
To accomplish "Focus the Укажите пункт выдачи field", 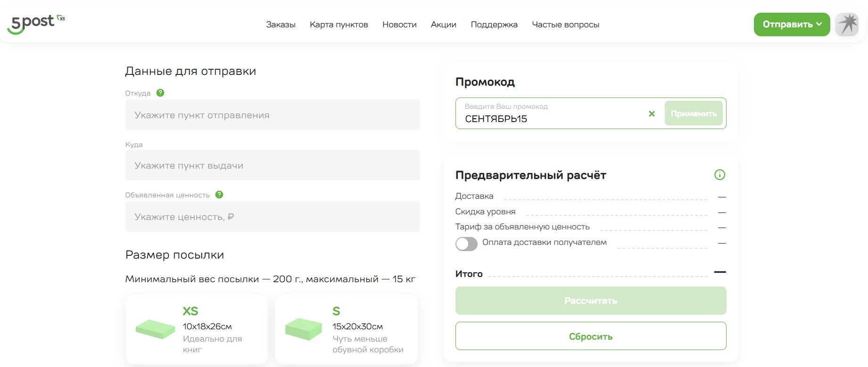I will [273, 165].
